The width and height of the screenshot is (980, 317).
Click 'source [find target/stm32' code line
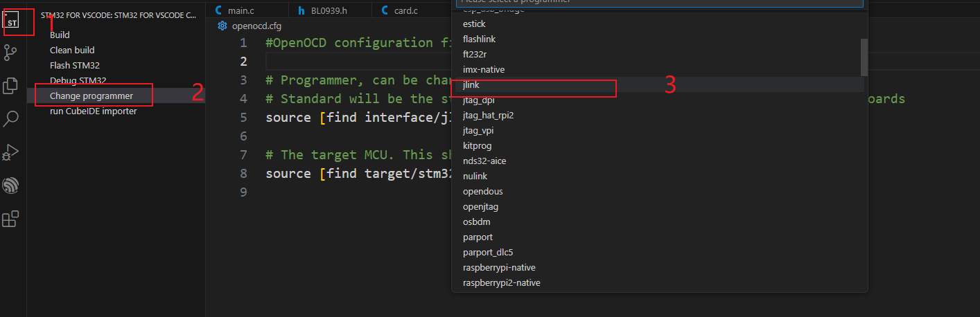pyautogui.click(x=359, y=174)
